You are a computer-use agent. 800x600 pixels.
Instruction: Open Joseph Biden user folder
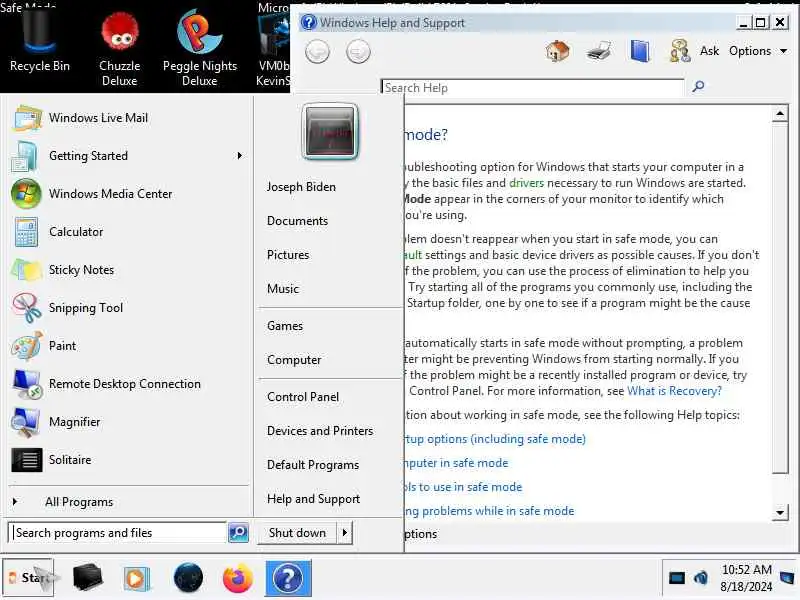pos(301,187)
